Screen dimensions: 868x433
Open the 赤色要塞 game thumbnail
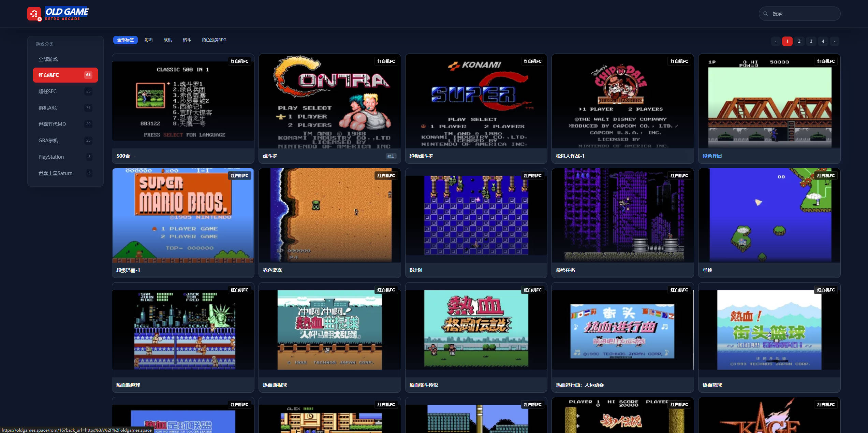330,215
